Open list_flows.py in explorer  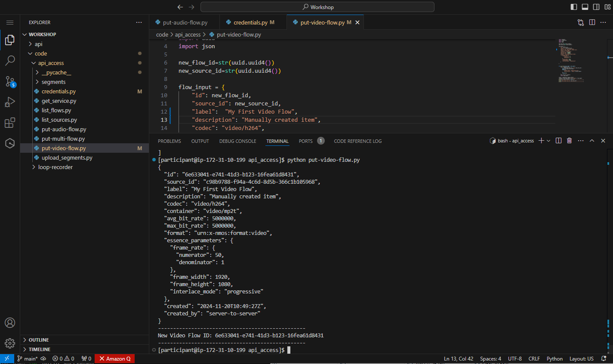point(84,110)
